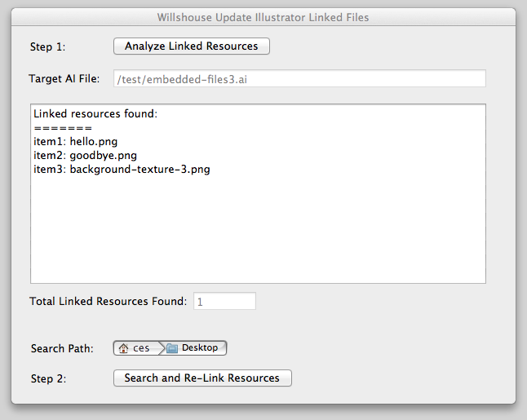Viewport: 527px width, 420px height.
Task: Click the Total Linked Resources Found field
Action: click(224, 302)
